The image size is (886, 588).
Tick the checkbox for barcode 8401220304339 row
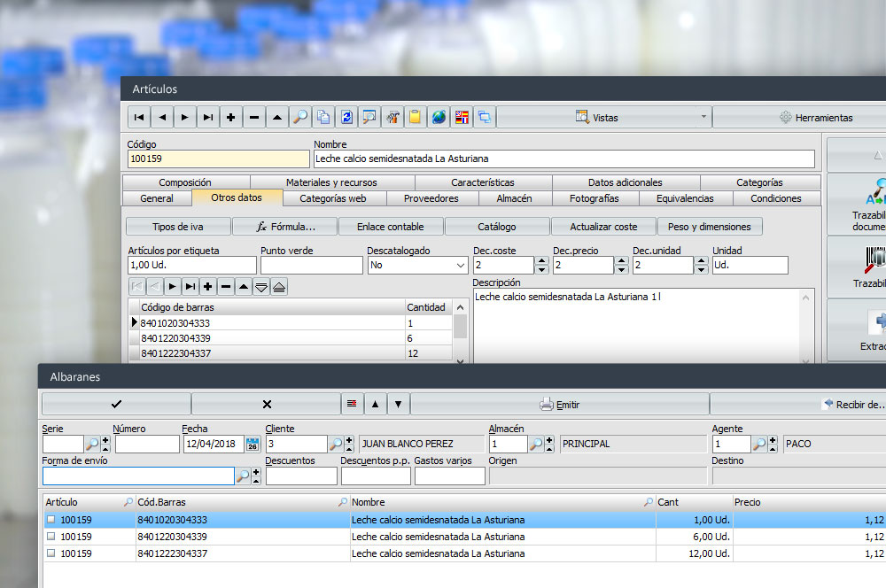click(x=51, y=537)
